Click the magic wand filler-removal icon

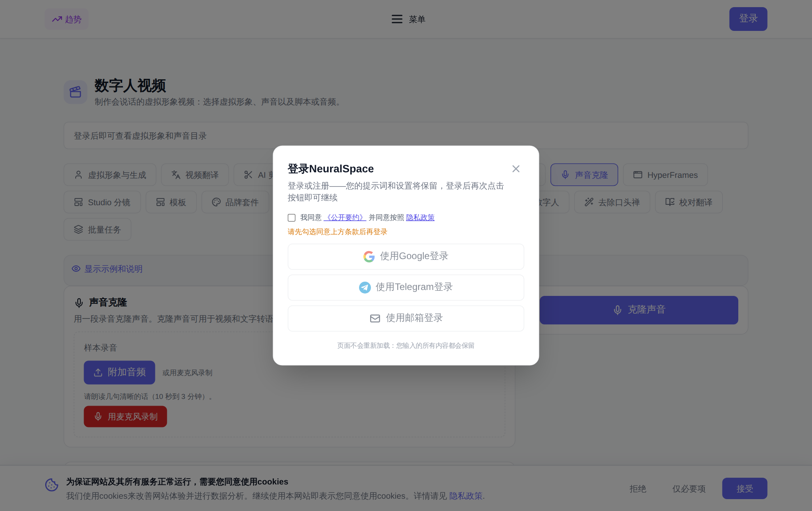[x=589, y=202]
